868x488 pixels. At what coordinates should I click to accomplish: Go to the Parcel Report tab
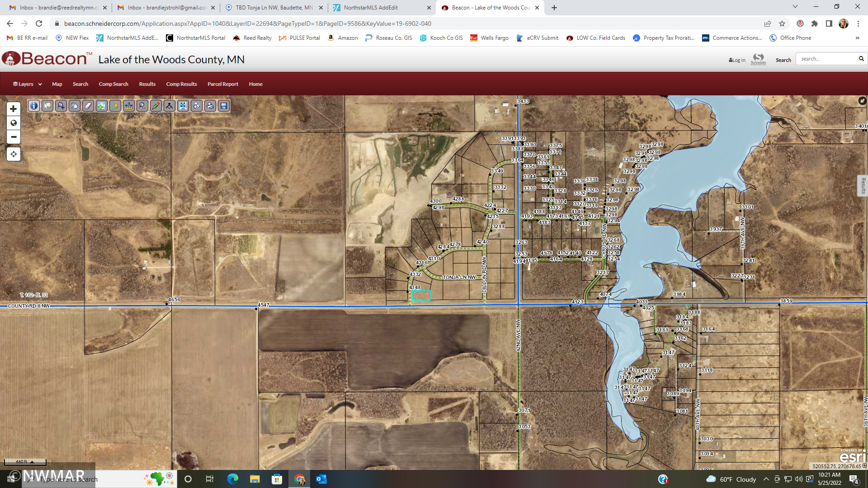(222, 84)
